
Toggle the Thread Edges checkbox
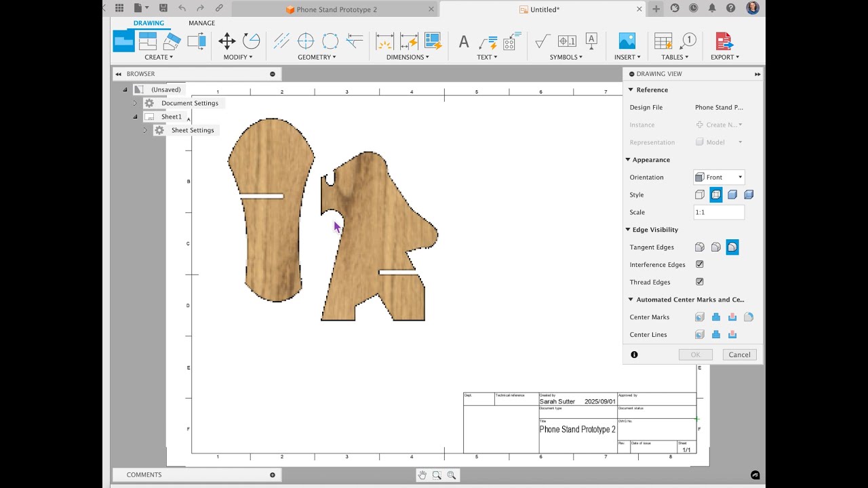click(x=700, y=282)
